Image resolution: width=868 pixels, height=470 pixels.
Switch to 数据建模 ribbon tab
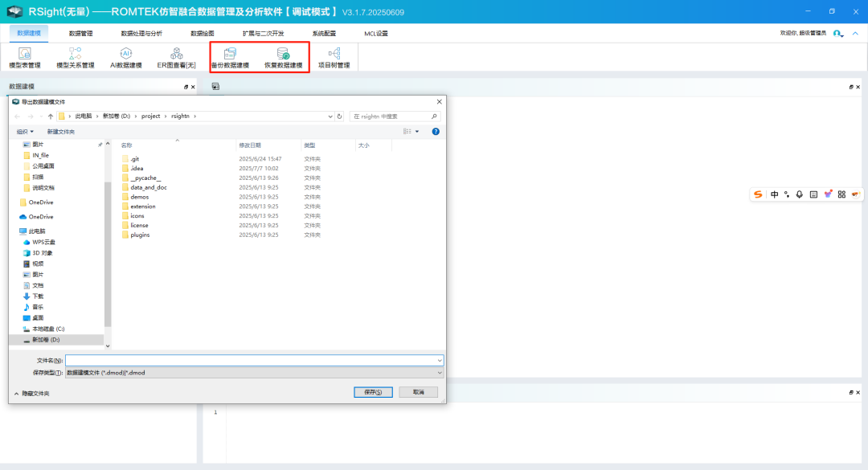point(29,33)
